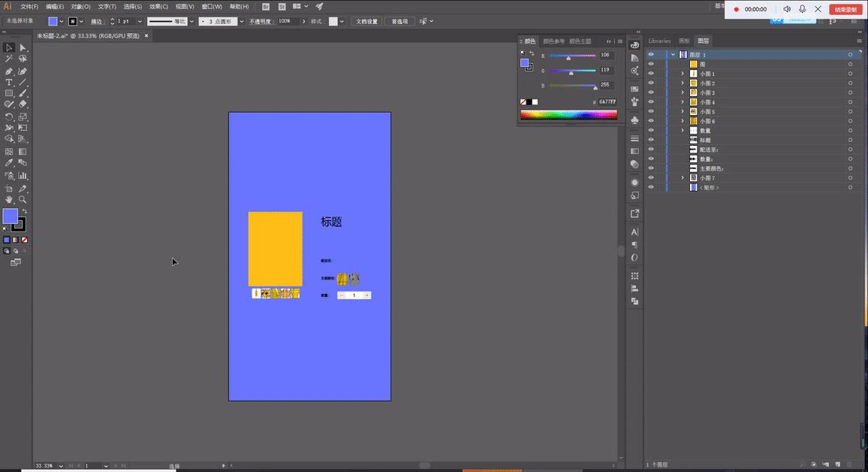The image size is (868, 472).
Task: Click the 首选项 button
Action: click(x=400, y=22)
